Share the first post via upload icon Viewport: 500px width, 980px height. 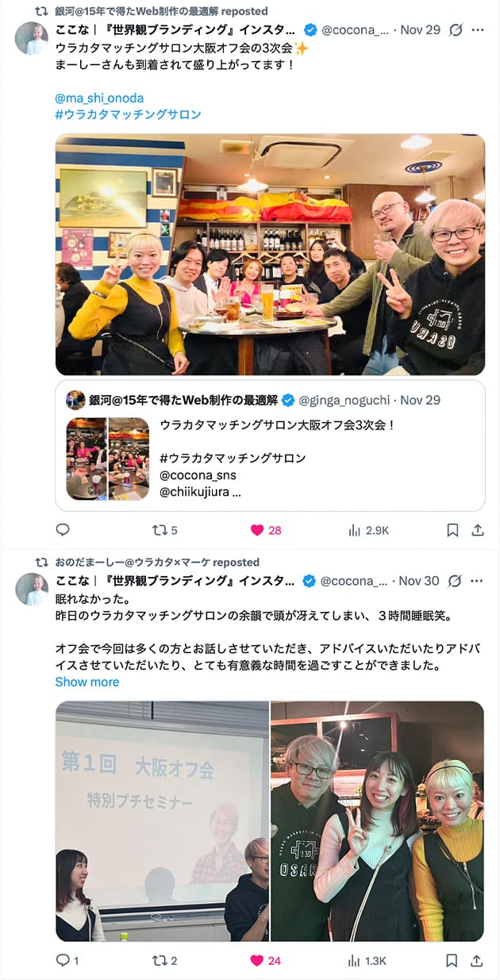477,530
